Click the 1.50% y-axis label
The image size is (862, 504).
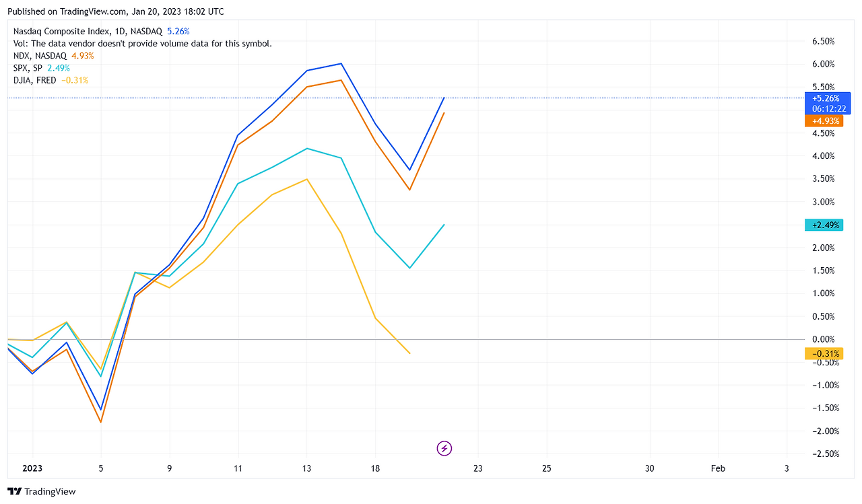(824, 271)
